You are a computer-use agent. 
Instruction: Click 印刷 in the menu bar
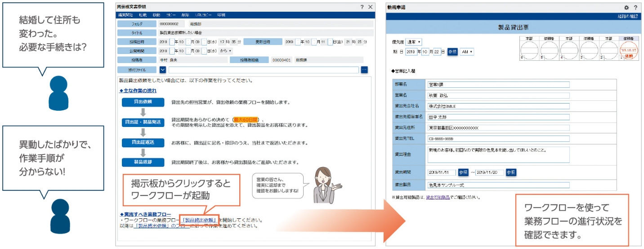(x=221, y=15)
